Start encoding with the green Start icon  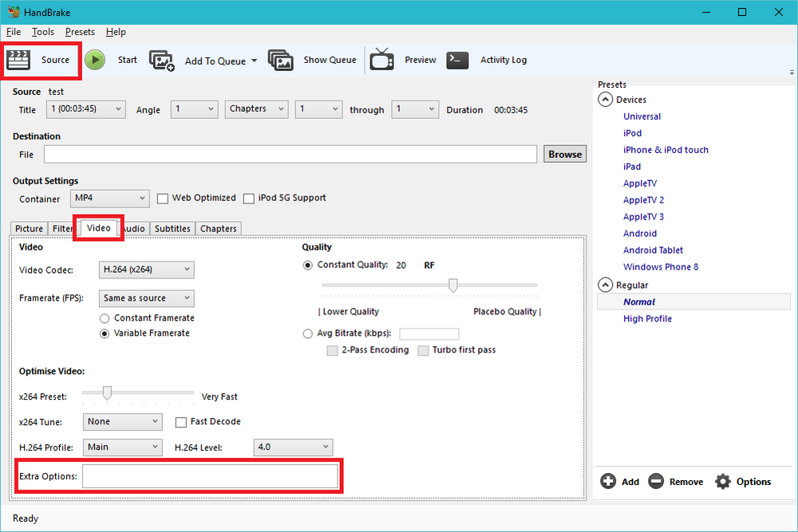tap(95, 60)
